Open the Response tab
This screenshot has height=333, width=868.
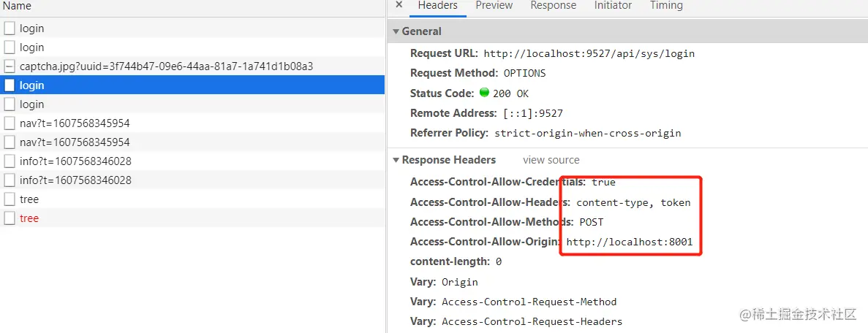(554, 6)
